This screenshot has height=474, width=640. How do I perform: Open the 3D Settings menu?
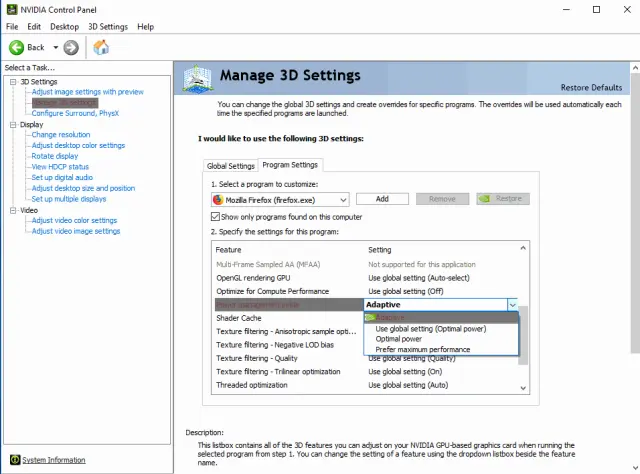pos(108,26)
